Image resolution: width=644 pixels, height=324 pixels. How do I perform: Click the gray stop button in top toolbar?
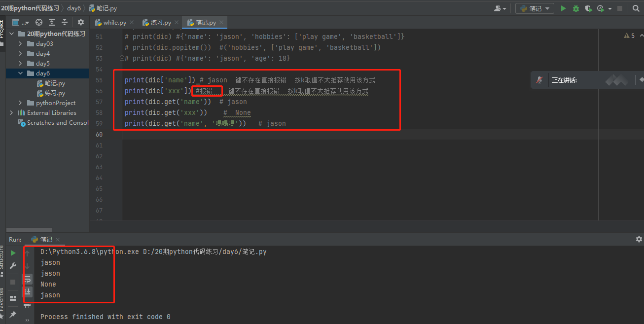pyautogui.click(x=620, y=8)
